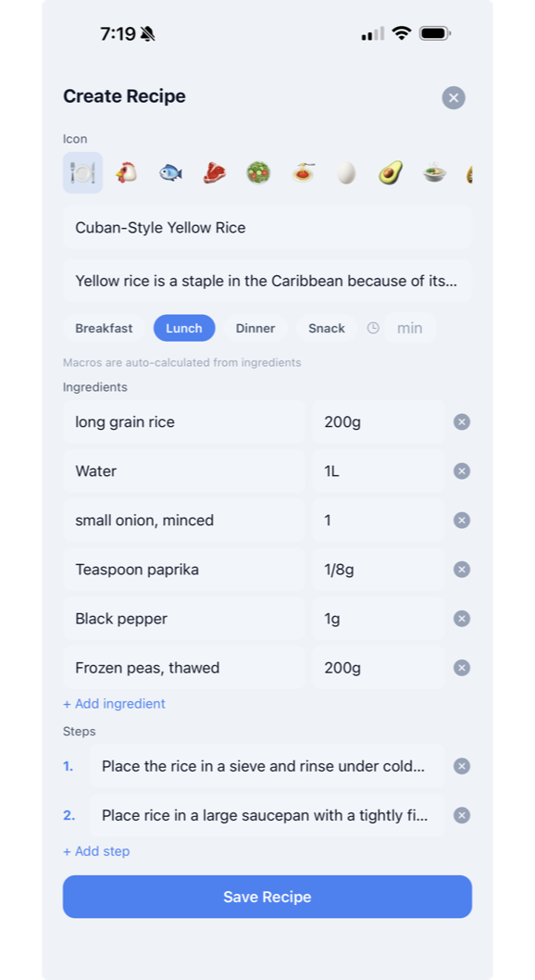Select the fork and plate recipe icon
Screen dimensions: 535x980
click(82, 172)
